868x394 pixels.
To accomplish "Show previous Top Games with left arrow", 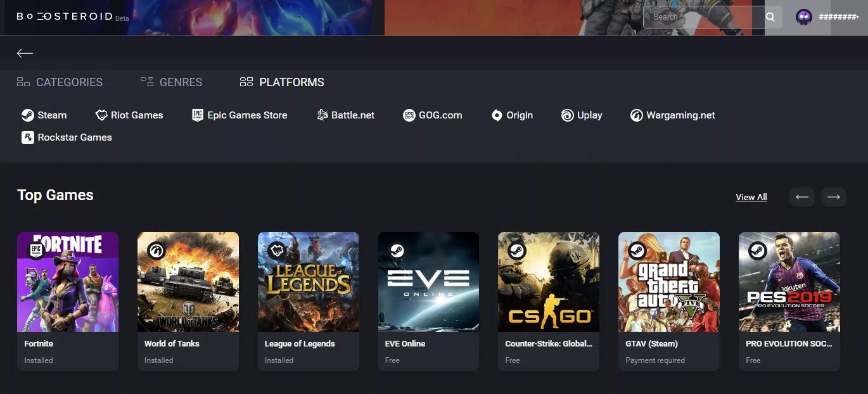I will point(802,197).
